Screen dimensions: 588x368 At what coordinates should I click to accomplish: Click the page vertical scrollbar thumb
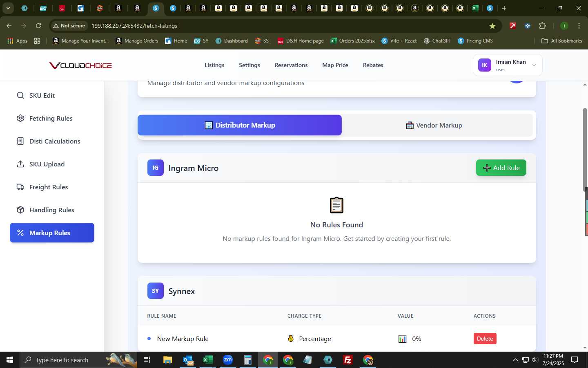pos(585,149)
